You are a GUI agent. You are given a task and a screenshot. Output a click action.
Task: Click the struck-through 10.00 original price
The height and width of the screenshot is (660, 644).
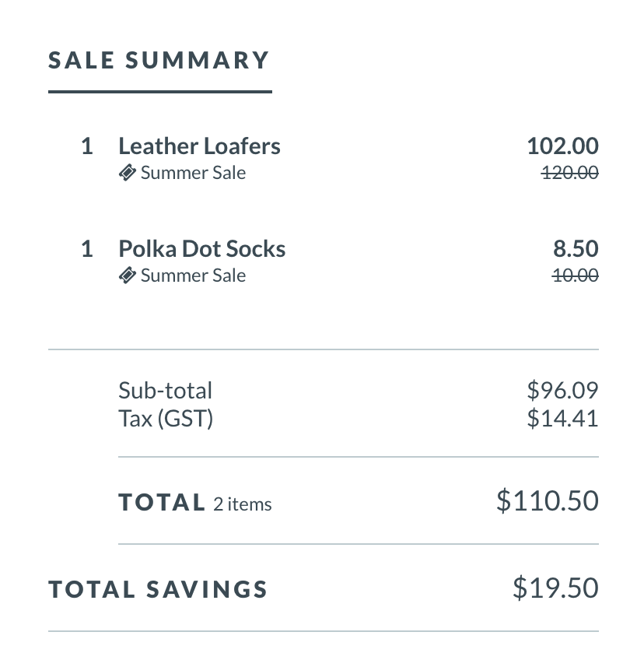tap(576, 276)
